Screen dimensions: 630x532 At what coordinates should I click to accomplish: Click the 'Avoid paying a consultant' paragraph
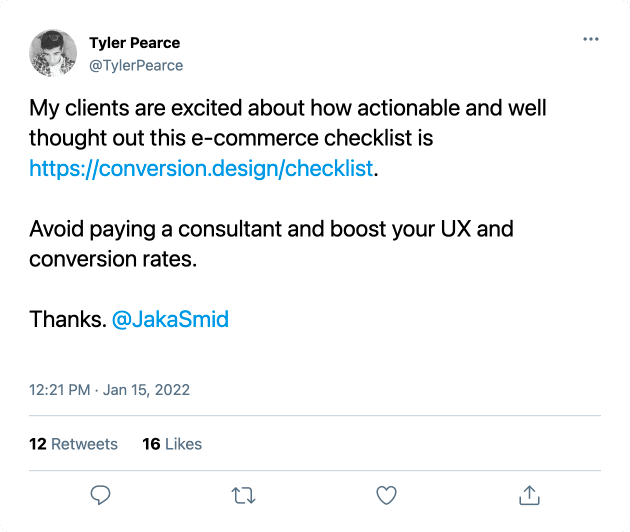coord(271,244)
